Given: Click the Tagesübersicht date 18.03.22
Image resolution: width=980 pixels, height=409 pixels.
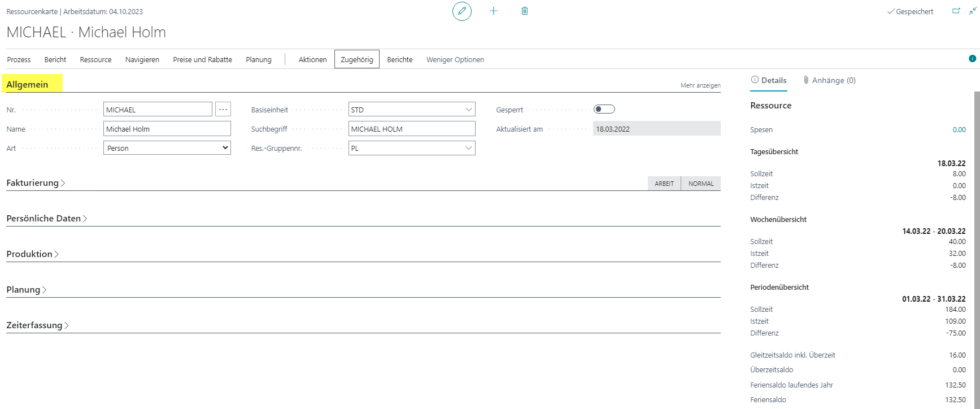Looking at the screenshot, I should 952,163.
